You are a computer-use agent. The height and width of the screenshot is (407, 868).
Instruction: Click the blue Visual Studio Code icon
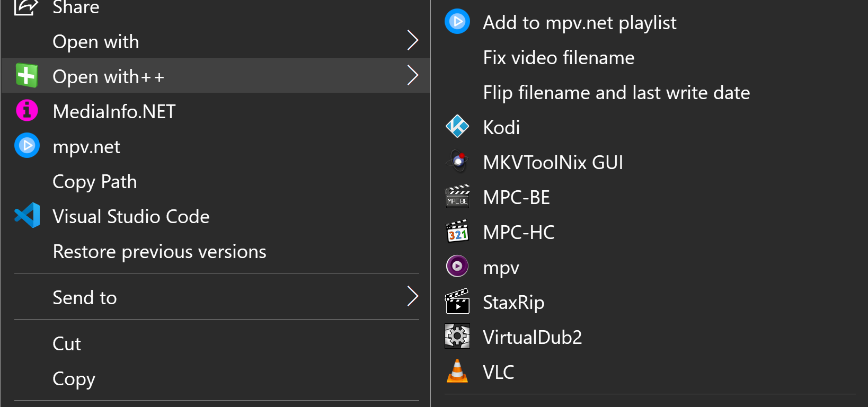(x=27, y=216)
